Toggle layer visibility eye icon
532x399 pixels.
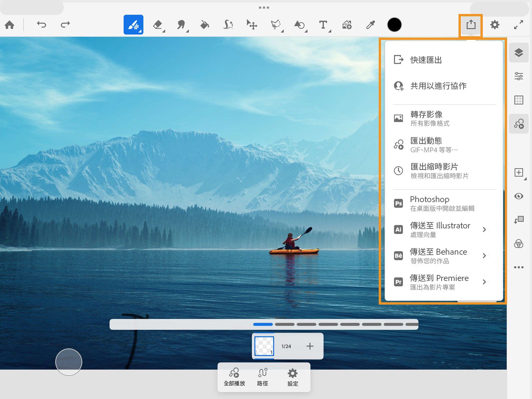click(x=519, y=196)
